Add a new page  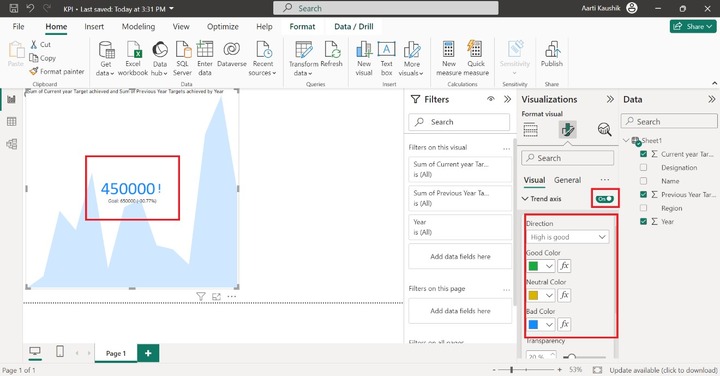point(148,353)
